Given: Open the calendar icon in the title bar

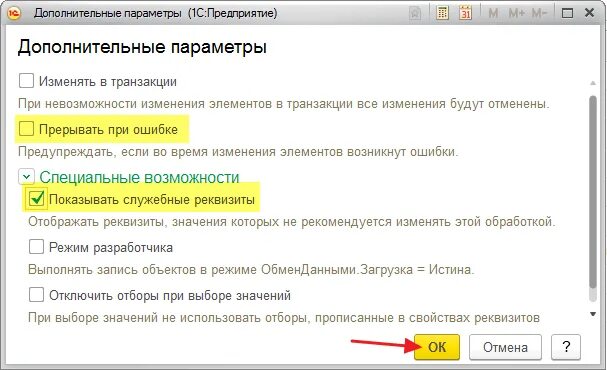Looking at the screenshot, I should pyautogui.click(x=465, y=13).
